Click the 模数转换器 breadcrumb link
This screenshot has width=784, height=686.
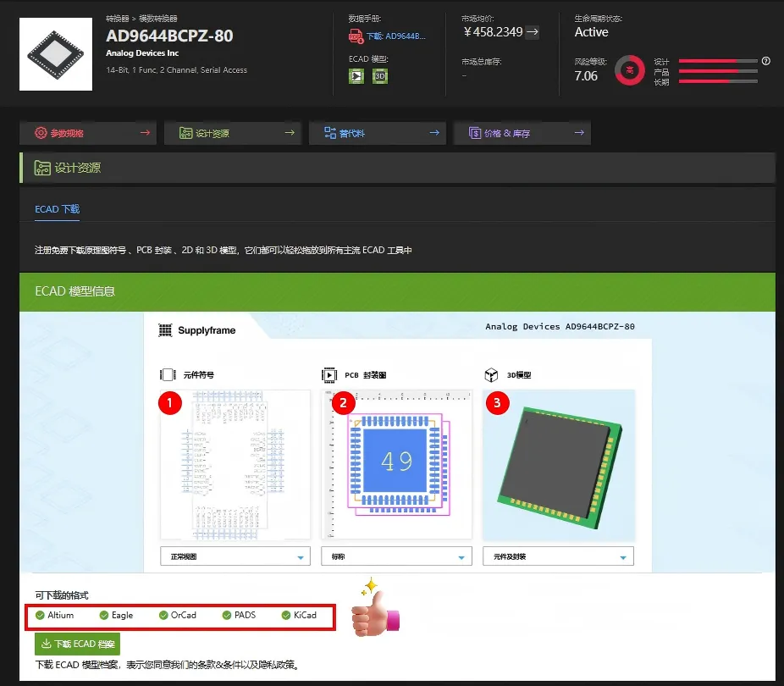pos(158,19)
